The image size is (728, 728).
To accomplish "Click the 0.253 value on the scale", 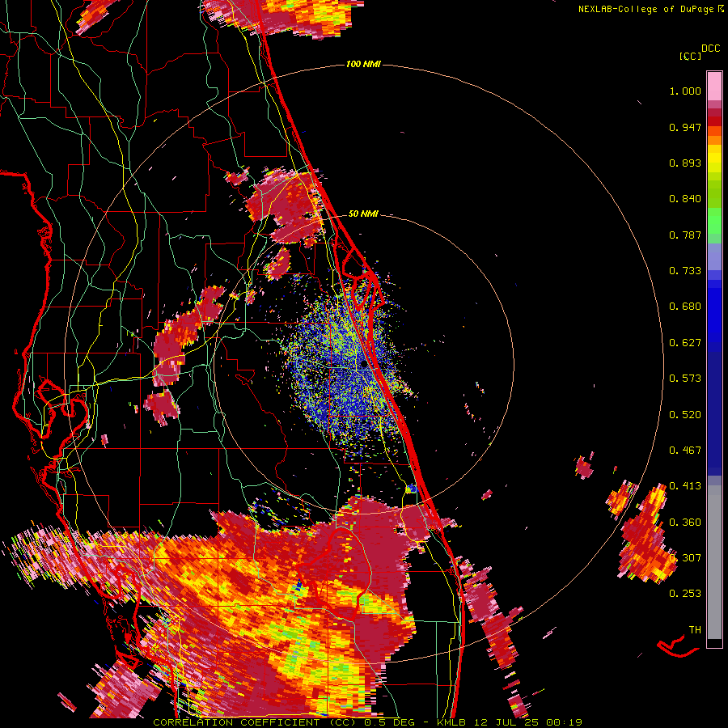I will (x=685, y=594).
